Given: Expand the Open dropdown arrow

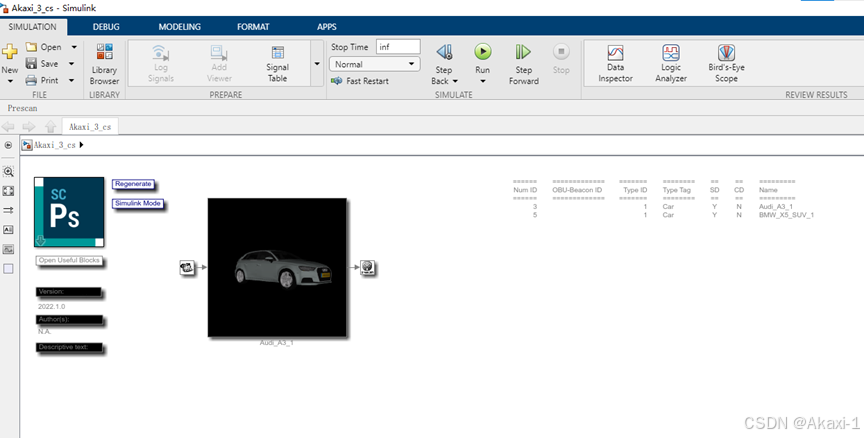Looking at the screenshot, I should [x=74, y=47].
